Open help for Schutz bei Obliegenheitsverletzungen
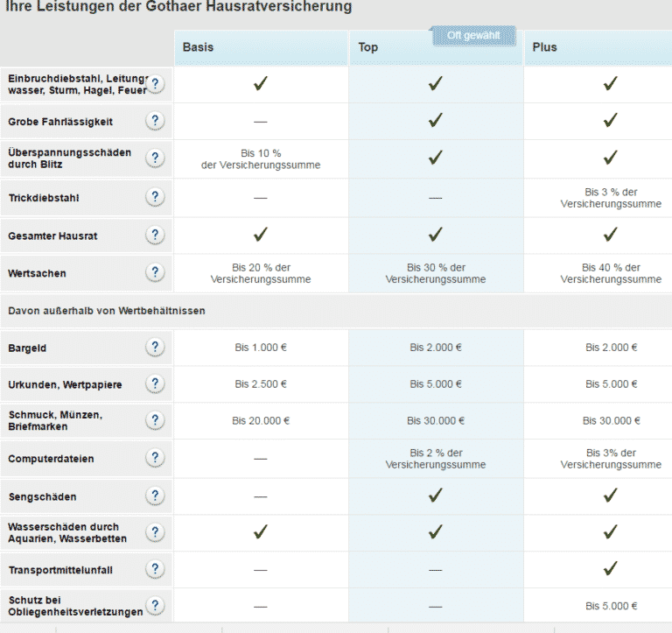The height and width of the screenshot is (633, 672). [155, 606]
